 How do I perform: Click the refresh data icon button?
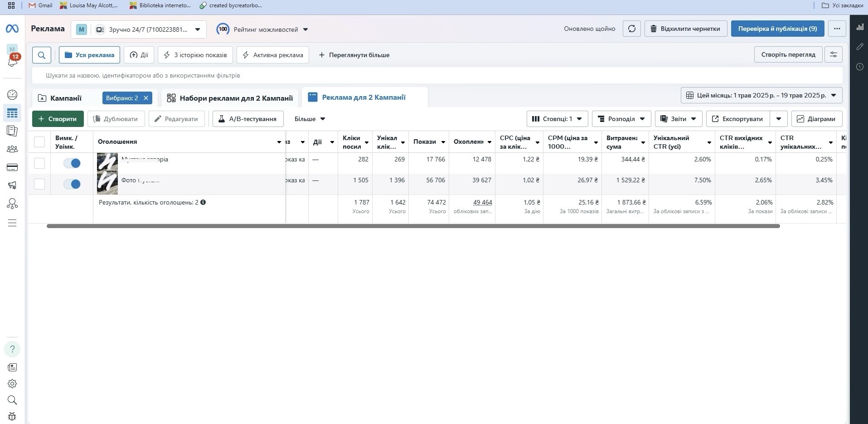pyautogui.click(x=631, y=29)
